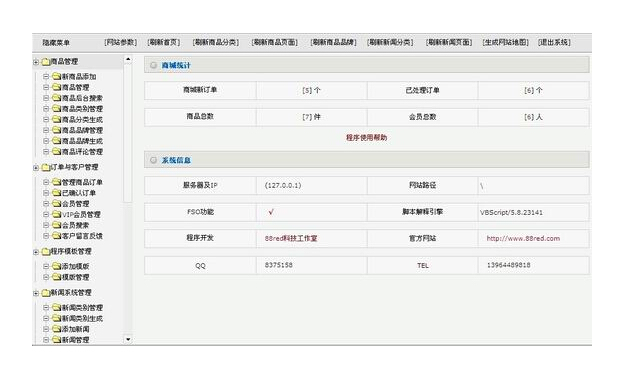Click folder icon next to 商品品牌管理

(x=56, y=130)
